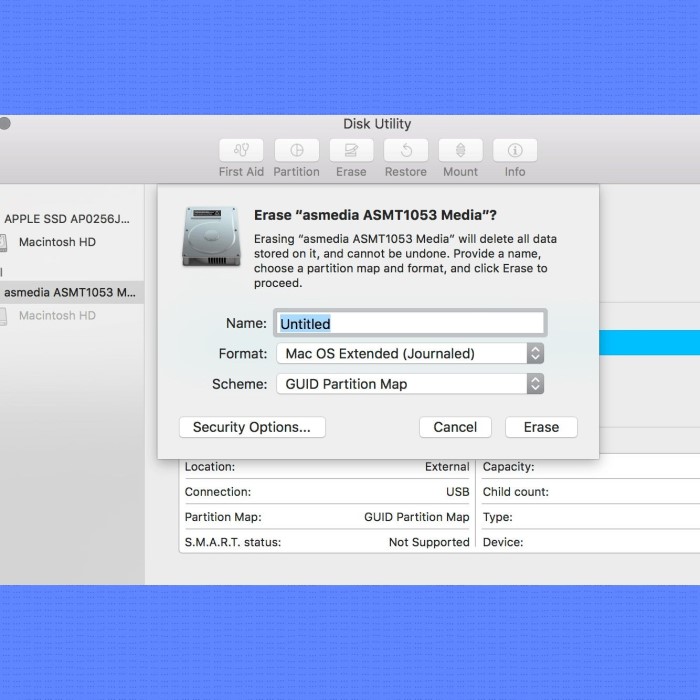Click the First Aid stethoscope icon
This screenshot has width=700, height=700.
pos(241,150)
